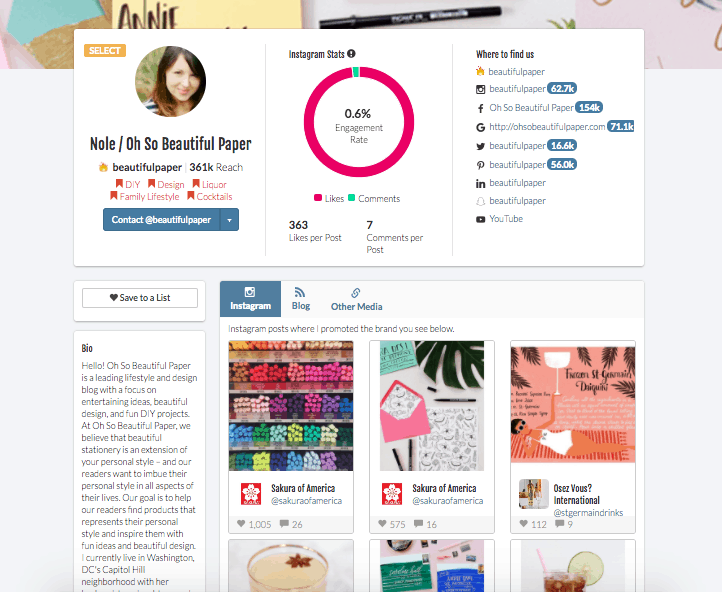Open the colorful markers Sakura post thumbnail
The height and width of the screenshot is (592, 722).
[291, 406]
